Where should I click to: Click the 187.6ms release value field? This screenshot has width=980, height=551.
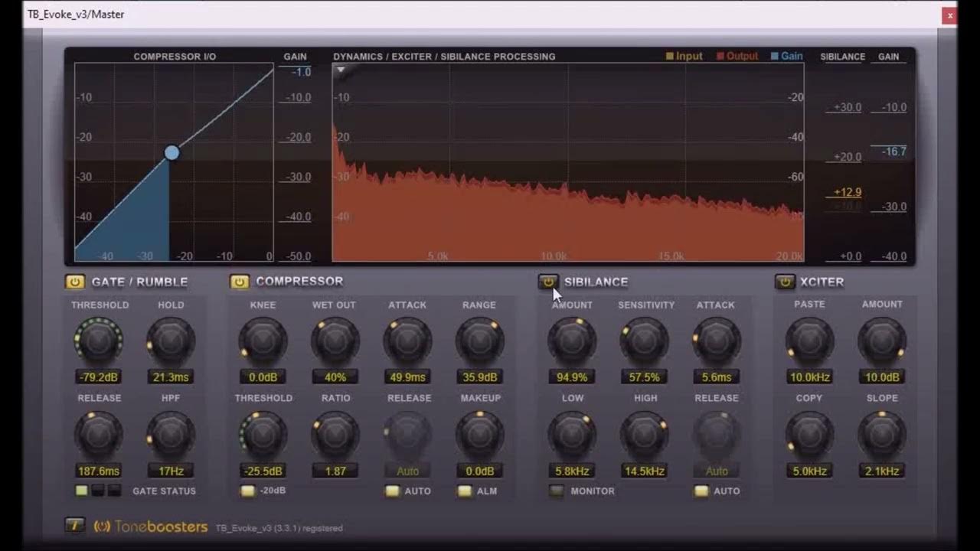pyautogui.click(x=99, y=471)
